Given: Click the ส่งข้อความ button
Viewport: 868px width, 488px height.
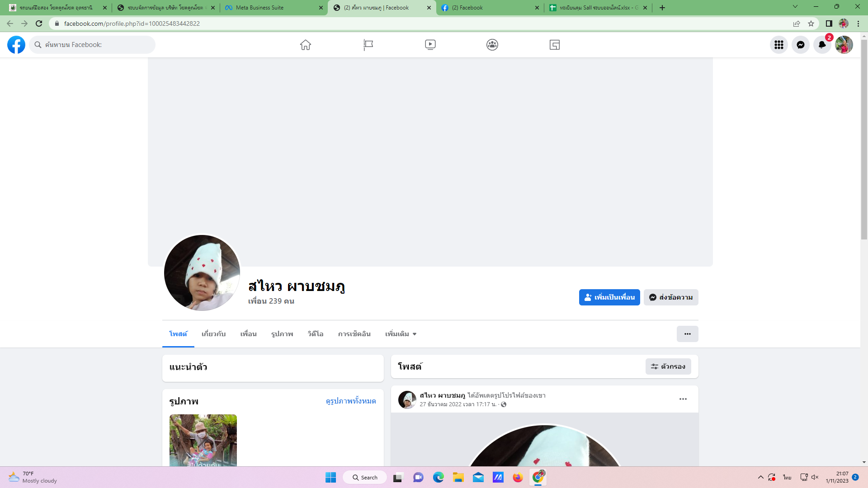Looking at the screenshot, I should [x=671, y=297].
